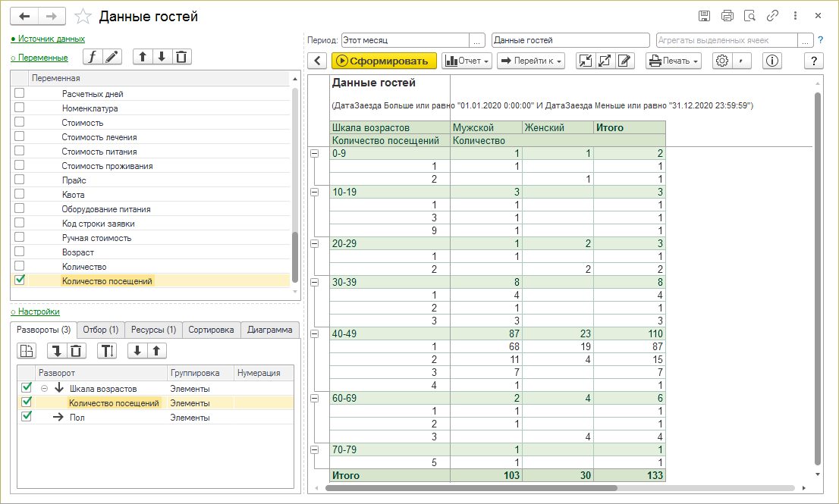The width and height of the screenshot is (839, 504).
Task: Click the settings gear icon in report toolbar
Action: coord(721,61)
